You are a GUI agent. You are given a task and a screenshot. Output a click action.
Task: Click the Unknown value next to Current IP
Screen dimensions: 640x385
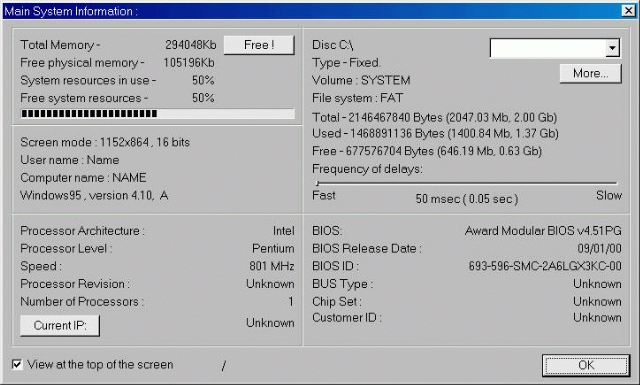[270, 323]
